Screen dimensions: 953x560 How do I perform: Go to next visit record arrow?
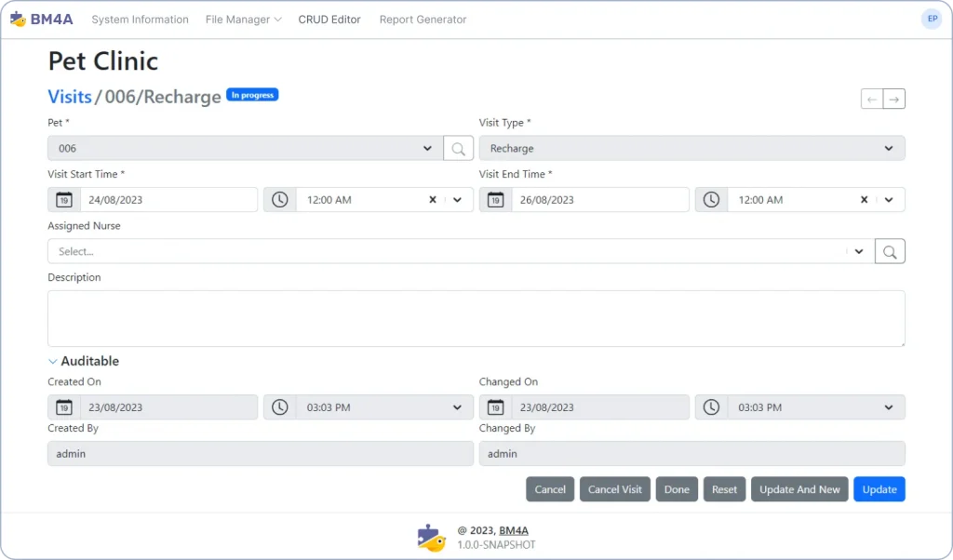[894, 99]
